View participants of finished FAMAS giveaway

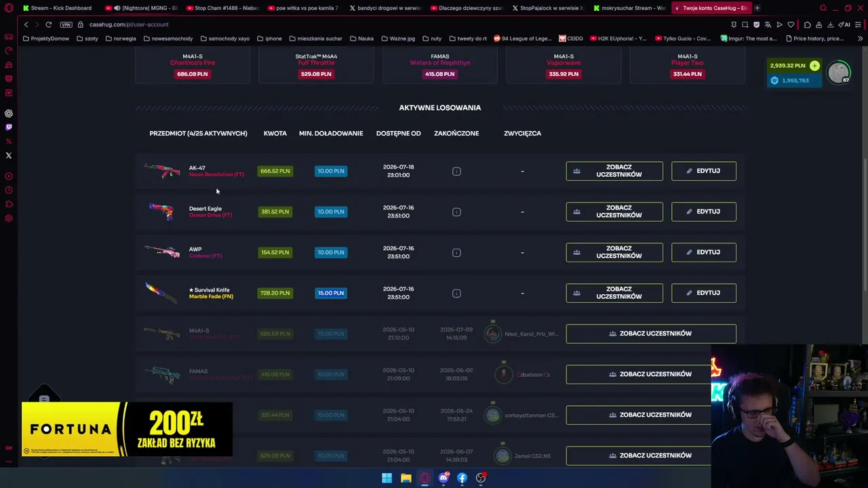click(x=651, y=374)
